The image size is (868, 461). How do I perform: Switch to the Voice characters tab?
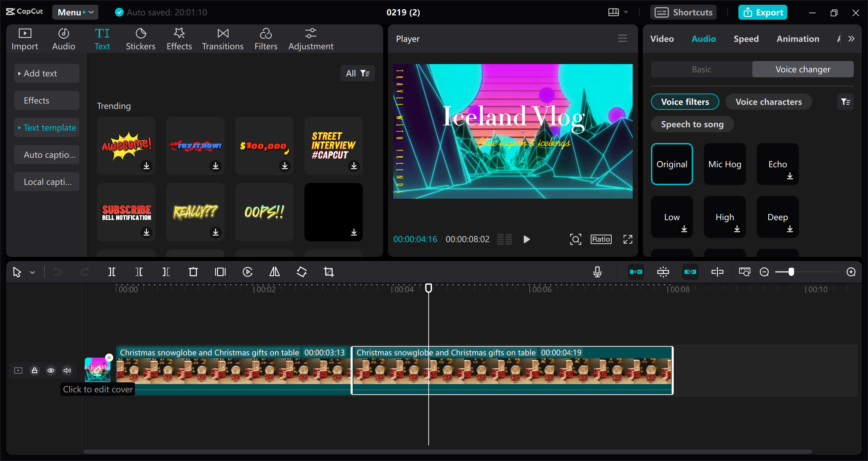[768, 102]
